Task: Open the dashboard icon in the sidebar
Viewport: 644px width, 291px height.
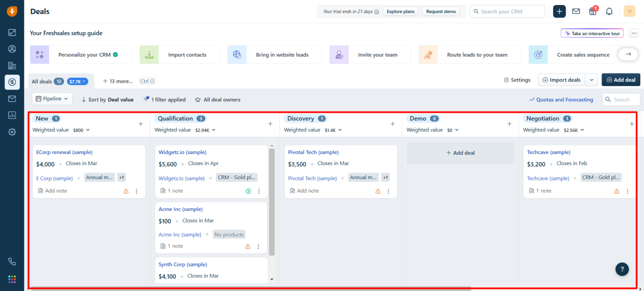Action: click(12, 32)
